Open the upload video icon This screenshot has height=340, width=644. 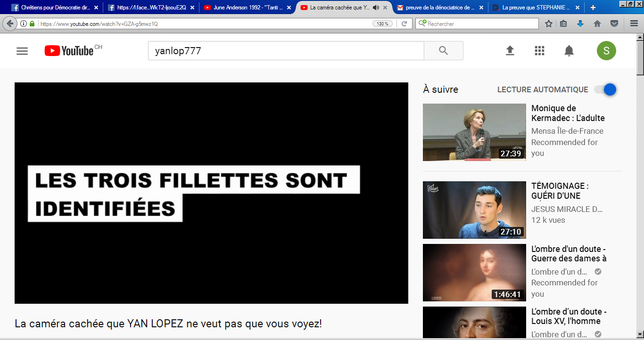(510, 51)
